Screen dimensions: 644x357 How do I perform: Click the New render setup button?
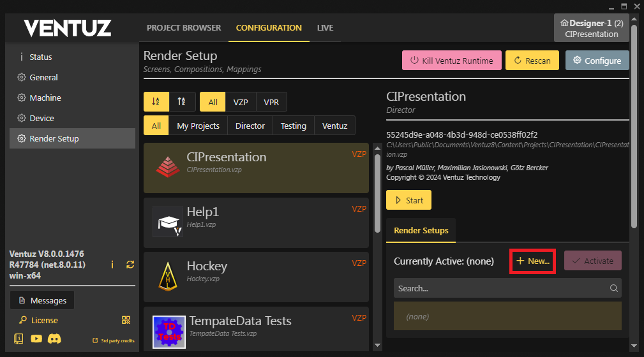[x=532, y=261]
